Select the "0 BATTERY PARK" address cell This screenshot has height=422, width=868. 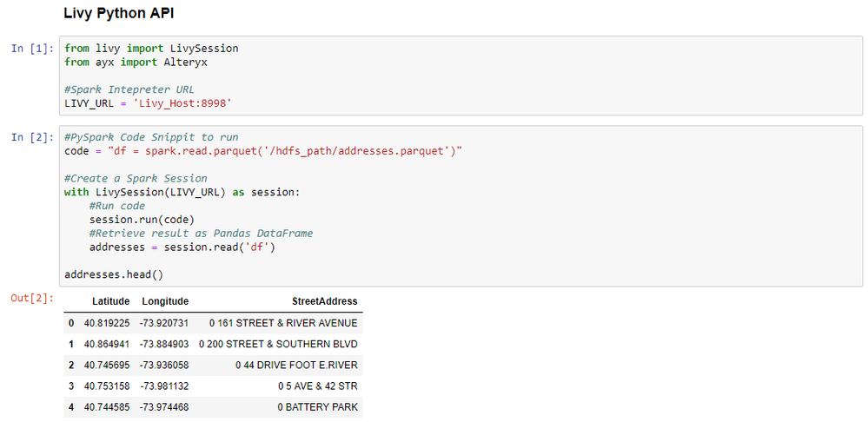click(317, 407)
